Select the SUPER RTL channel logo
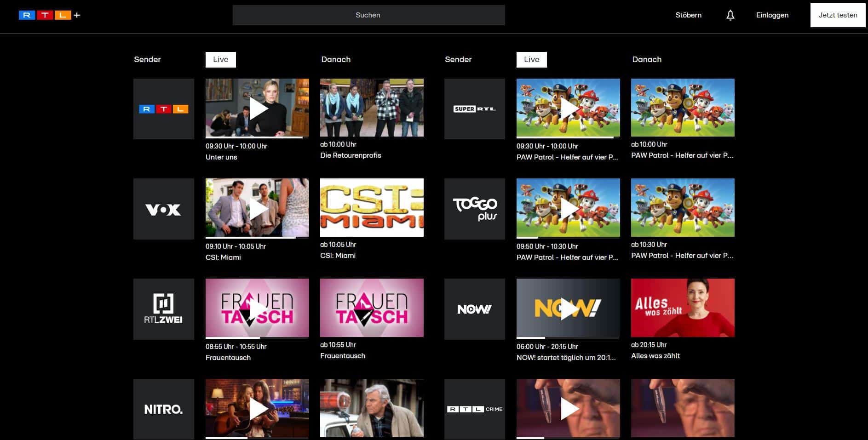 tap(475, 109)
